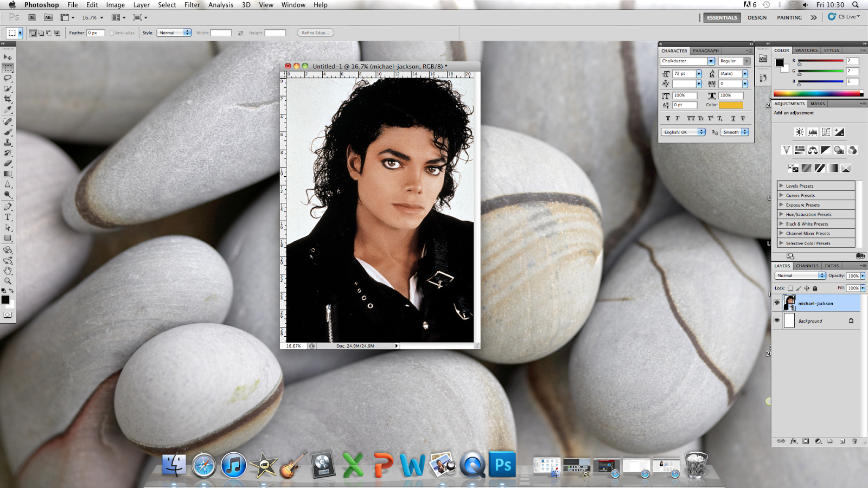Viewport: 868px width, 488px height.
Task: Select the Eyedropper tool
Action: point(8,110)
